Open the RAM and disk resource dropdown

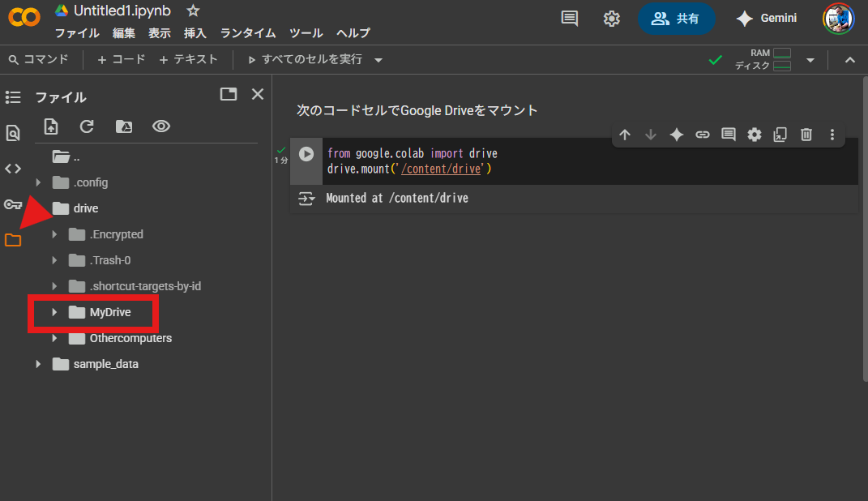pos(810,60)
